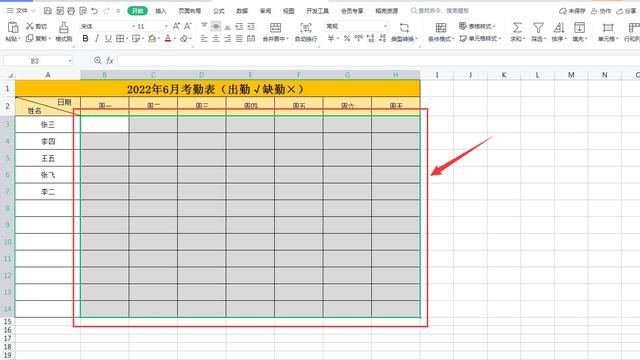The height and width of the screenshot is (360, 640).
Task: Click the Print icon in the quick toolbar
Action: 71,11
